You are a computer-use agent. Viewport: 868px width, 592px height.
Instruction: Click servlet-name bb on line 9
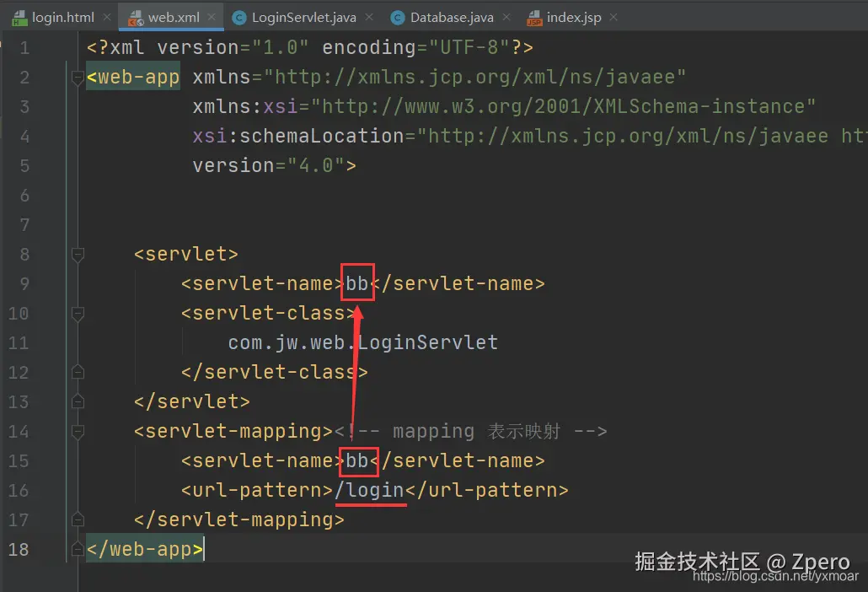[357, 283]
